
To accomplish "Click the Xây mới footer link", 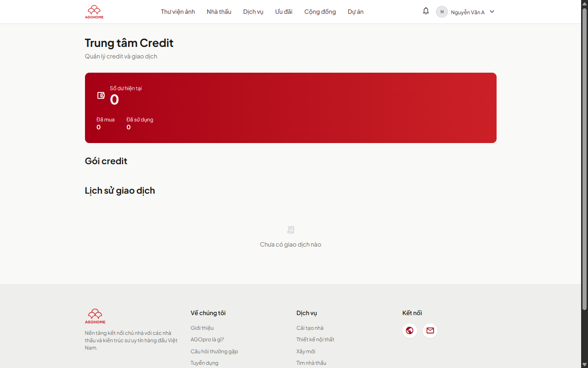I will [306, 351].
